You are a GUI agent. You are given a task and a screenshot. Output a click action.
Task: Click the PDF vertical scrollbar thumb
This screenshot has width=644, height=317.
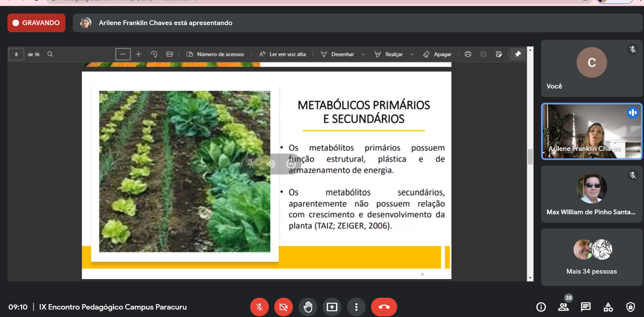click(530, 157)
